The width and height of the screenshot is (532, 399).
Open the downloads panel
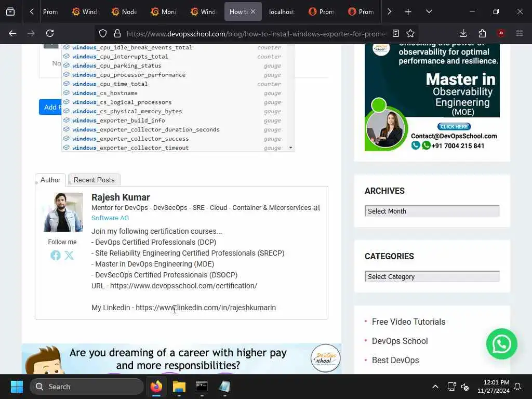point(463,33)
